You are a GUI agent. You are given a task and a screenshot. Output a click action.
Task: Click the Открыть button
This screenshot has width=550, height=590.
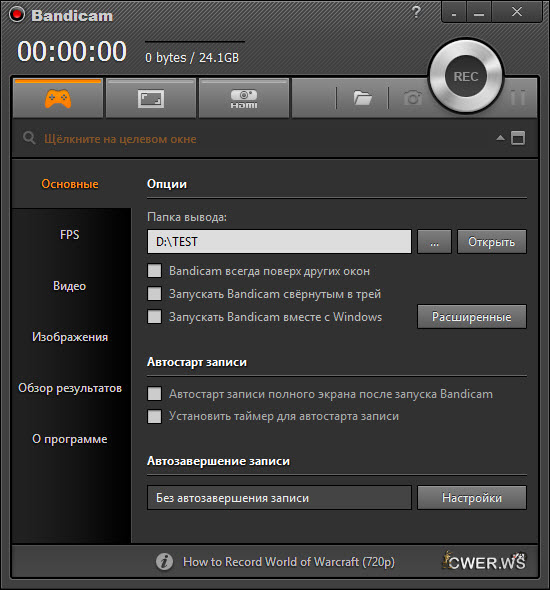pos(491,242)
